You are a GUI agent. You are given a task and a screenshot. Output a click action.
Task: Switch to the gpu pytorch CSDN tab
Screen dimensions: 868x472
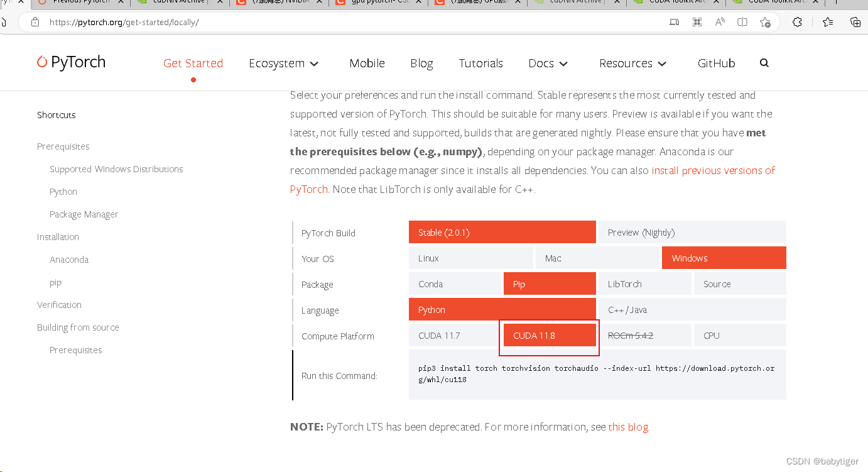[379, 1]
